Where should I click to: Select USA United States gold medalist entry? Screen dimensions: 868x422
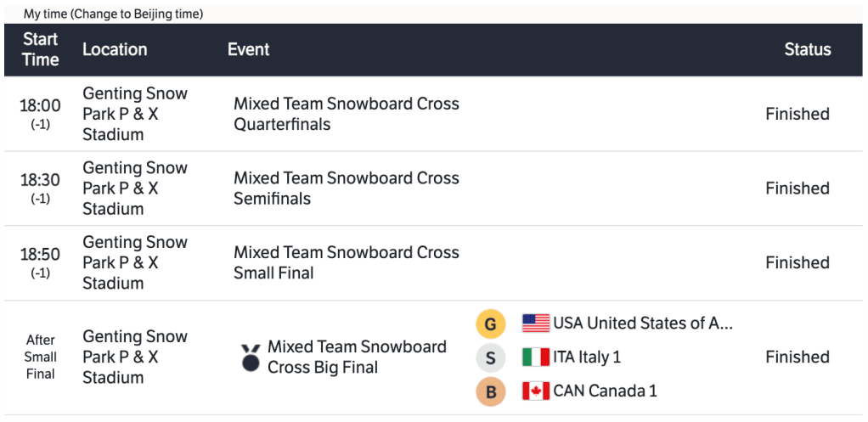642,324
